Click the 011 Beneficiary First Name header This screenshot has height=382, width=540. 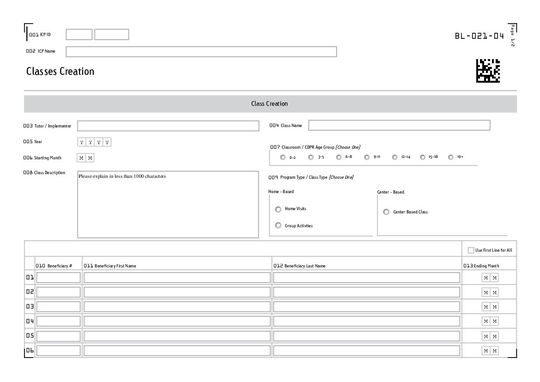pyautogui.click(x=110, y=266)
